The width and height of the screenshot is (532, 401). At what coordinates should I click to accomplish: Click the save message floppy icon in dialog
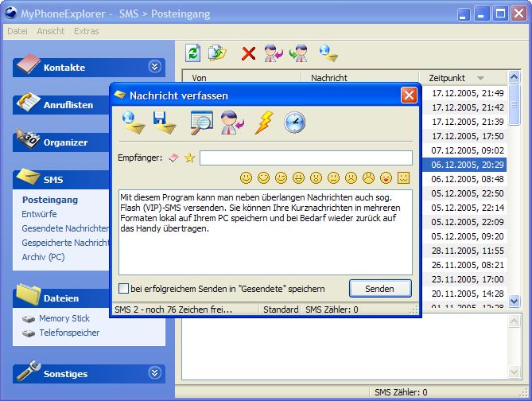[x=165, y=123]
